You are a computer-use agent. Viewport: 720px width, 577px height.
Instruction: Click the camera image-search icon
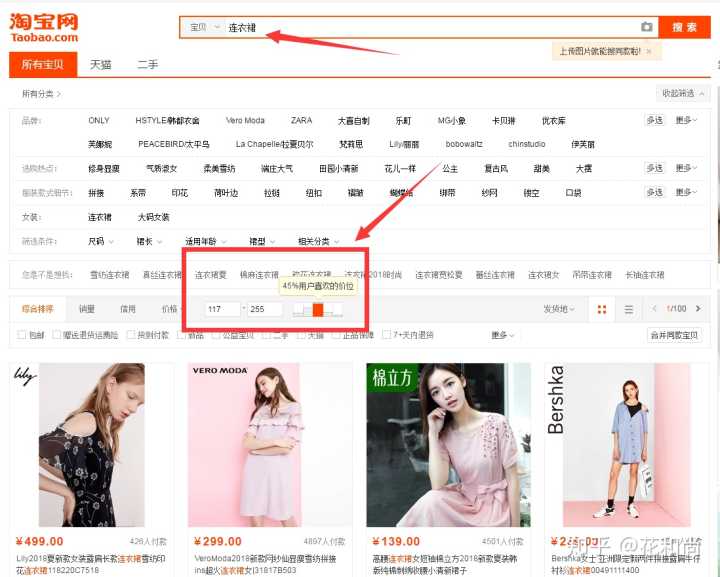click(647, 27)
